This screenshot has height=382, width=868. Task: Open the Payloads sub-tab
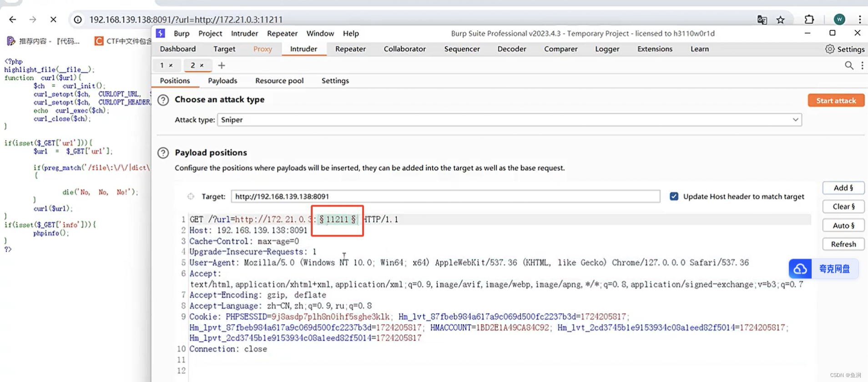pos(222,81)
